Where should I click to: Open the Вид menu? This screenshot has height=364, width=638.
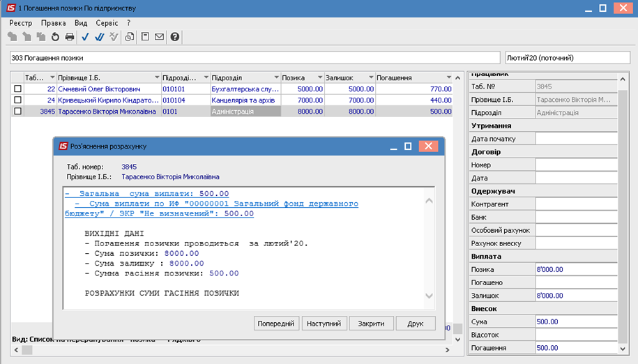pyautogui.click(x=81, y=23)
